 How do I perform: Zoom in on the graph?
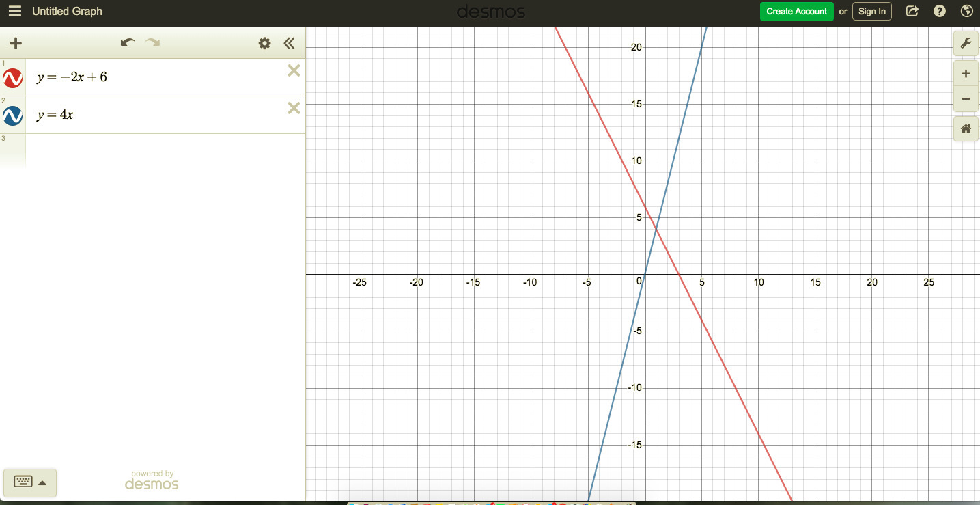click(966, 74)
